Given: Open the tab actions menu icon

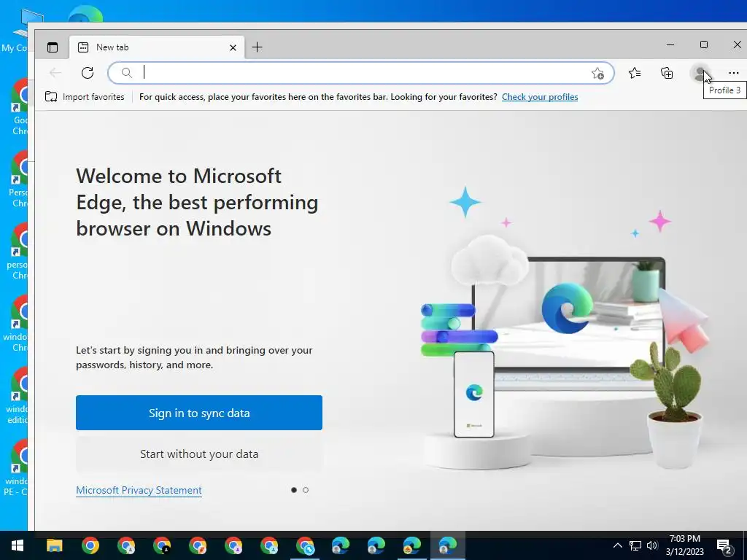Looking at the screenshot, I should point(53,47).
